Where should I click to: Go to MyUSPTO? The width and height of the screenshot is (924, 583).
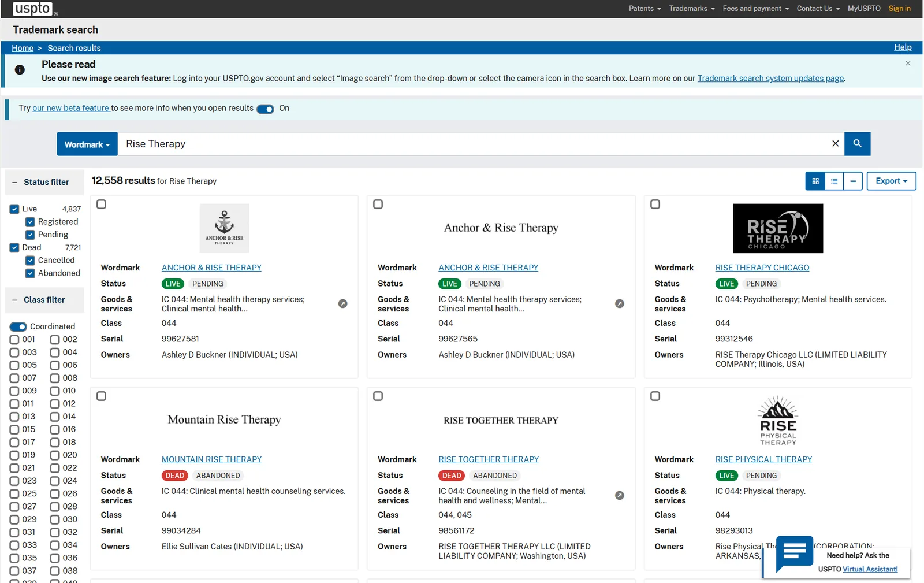point(864,9)
